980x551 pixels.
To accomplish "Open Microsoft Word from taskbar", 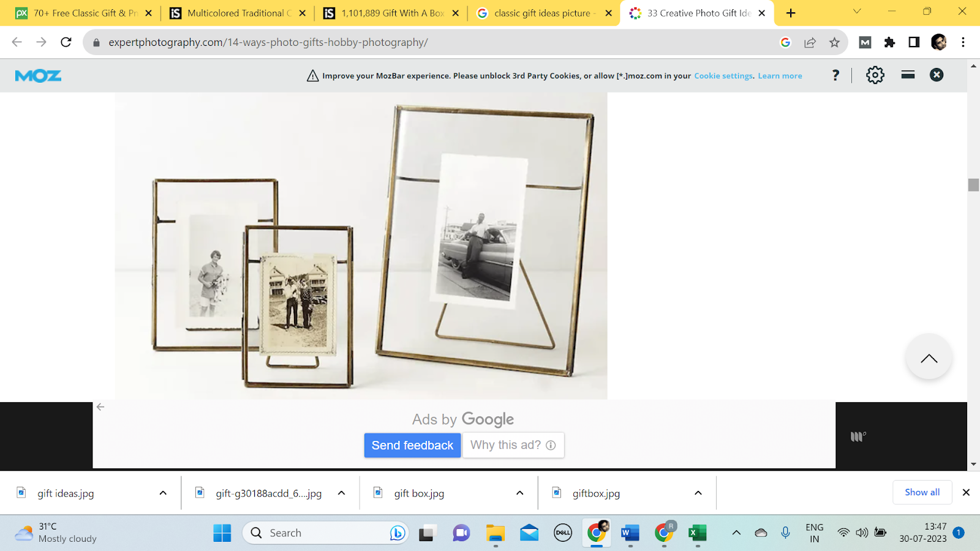I will [x=629, y=533].
